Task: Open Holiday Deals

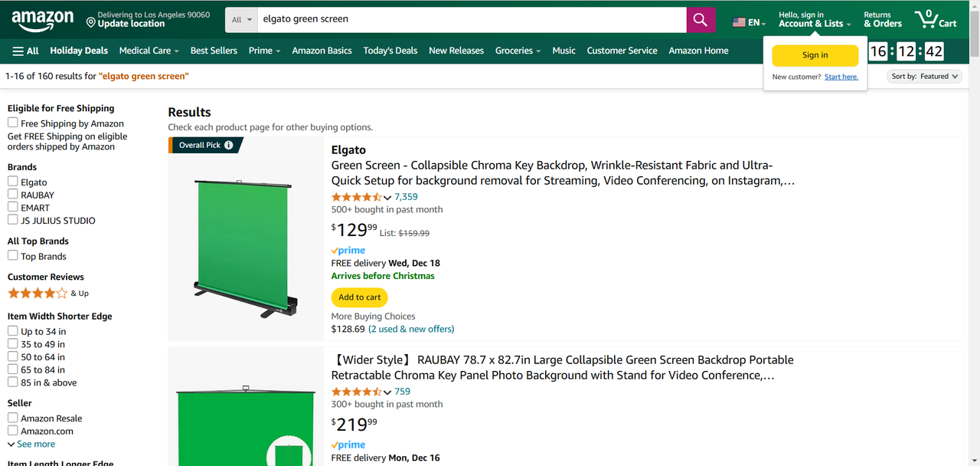Action: coord(79,51)
